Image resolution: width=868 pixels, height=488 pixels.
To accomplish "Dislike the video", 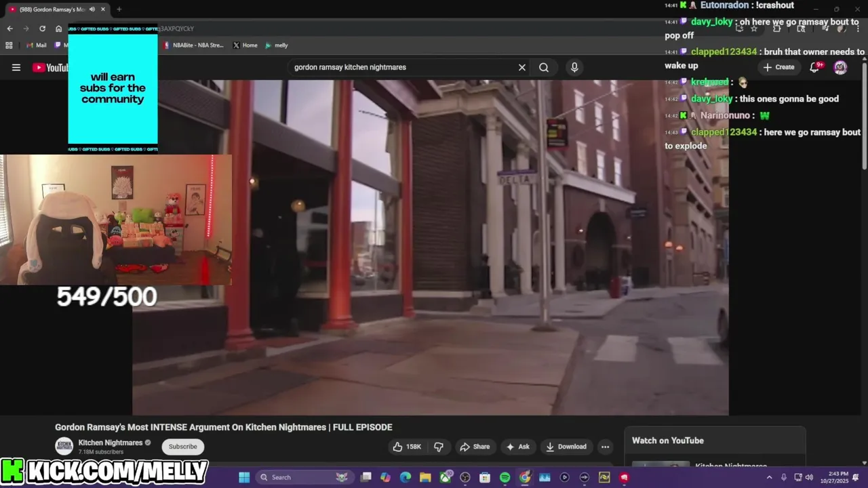I will click(439, 446).
